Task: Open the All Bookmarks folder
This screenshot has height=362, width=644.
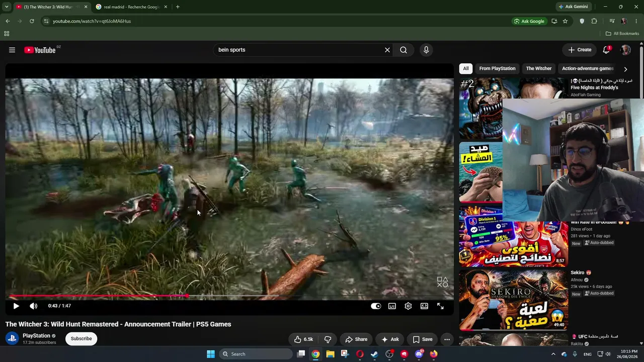Action: (x=622, y=34)
